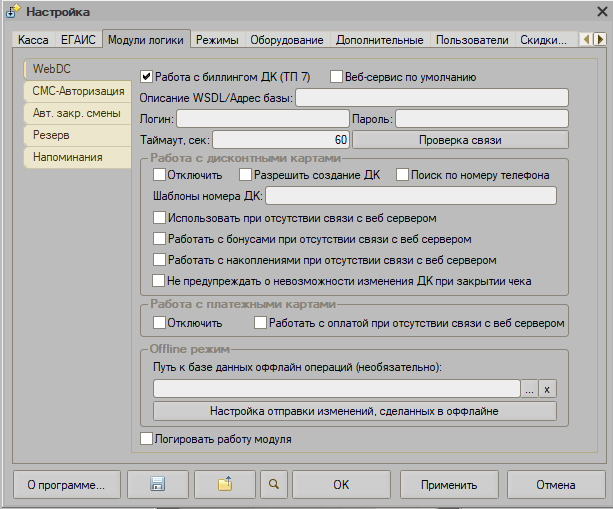Viewport: 613px width, 509px height.
Task: Enable 'Веб-сервис по умолчанию' checkbox
Action: tap(336, 76)
